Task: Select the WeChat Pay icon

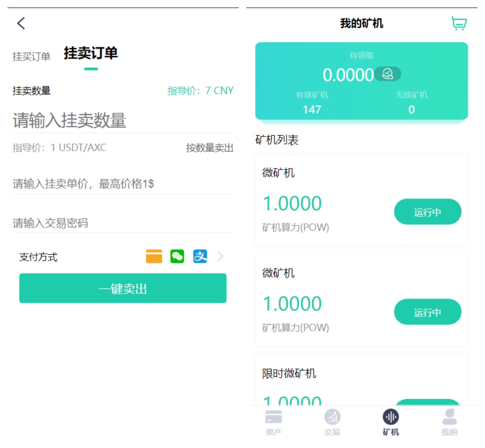Action: pos(177,256)
